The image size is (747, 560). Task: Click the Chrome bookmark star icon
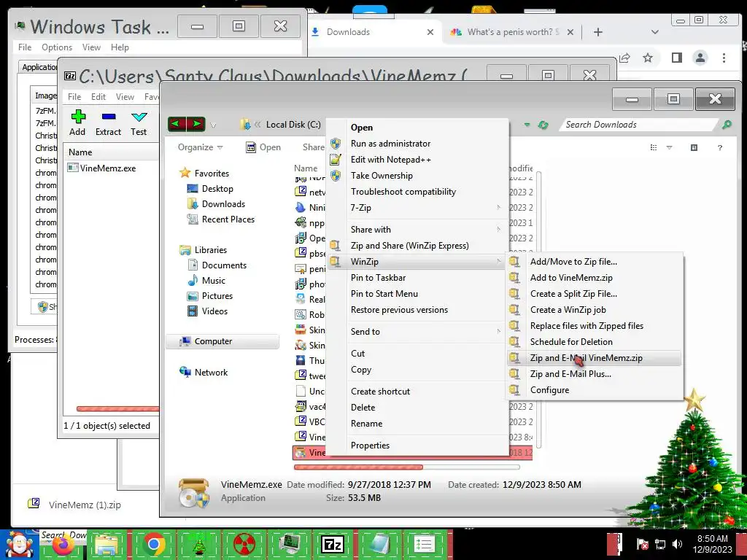pyautogui.click(x=648, y=58)
